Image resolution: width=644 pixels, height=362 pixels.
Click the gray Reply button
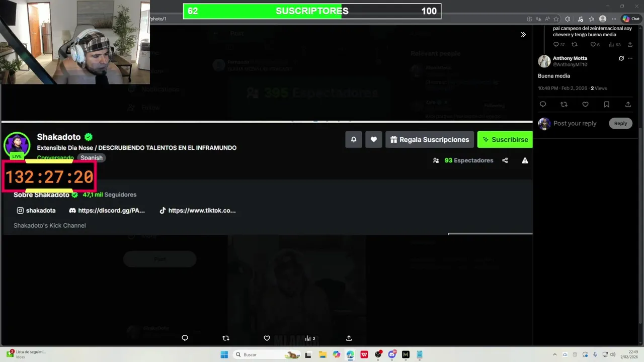click(620, 123)
